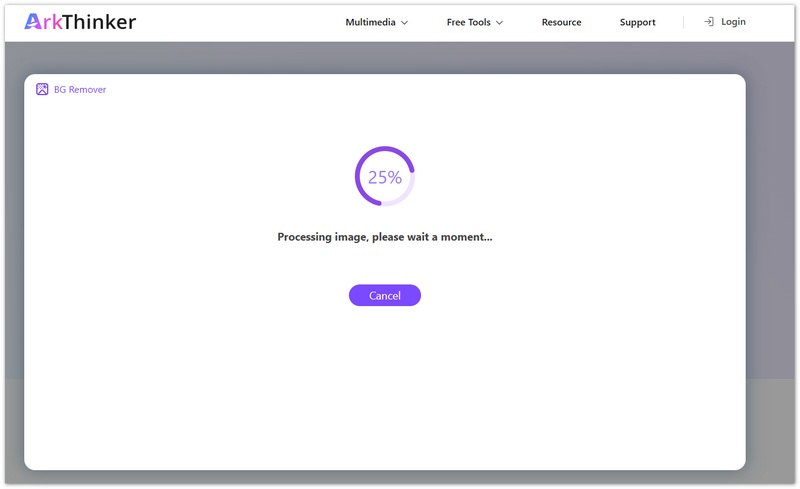Viewport: 800px width, 489px height.
Task: Go to the Resource page
Action: tap(561, 22)
